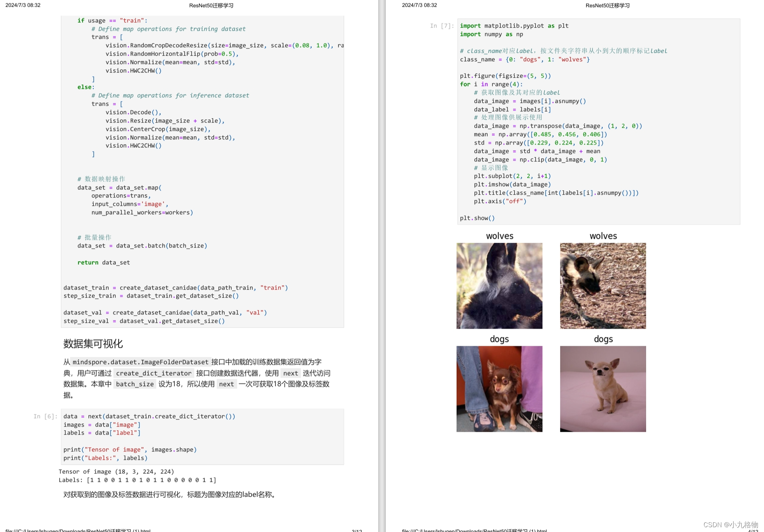The image size is (764, 532).
Task: Click the "# Define map operations for training dataset" comment
Action: [169, 29]
